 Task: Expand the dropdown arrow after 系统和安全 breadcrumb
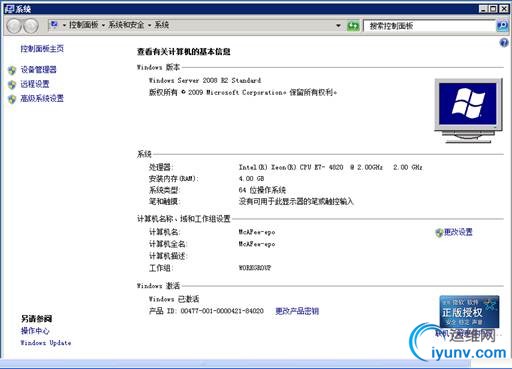149,25
